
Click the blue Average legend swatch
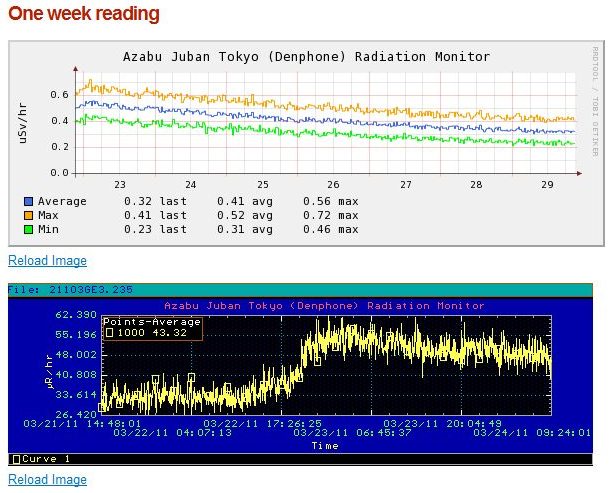coord(28,202)
